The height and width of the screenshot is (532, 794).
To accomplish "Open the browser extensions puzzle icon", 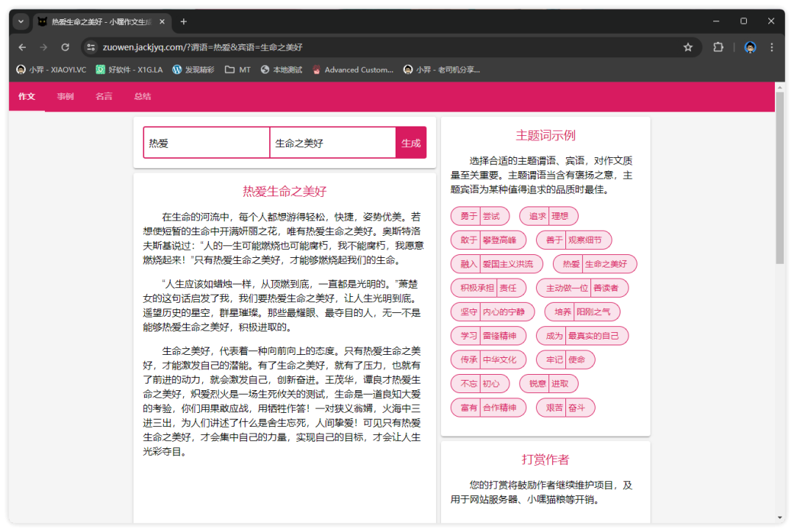I will coord(718,47).
